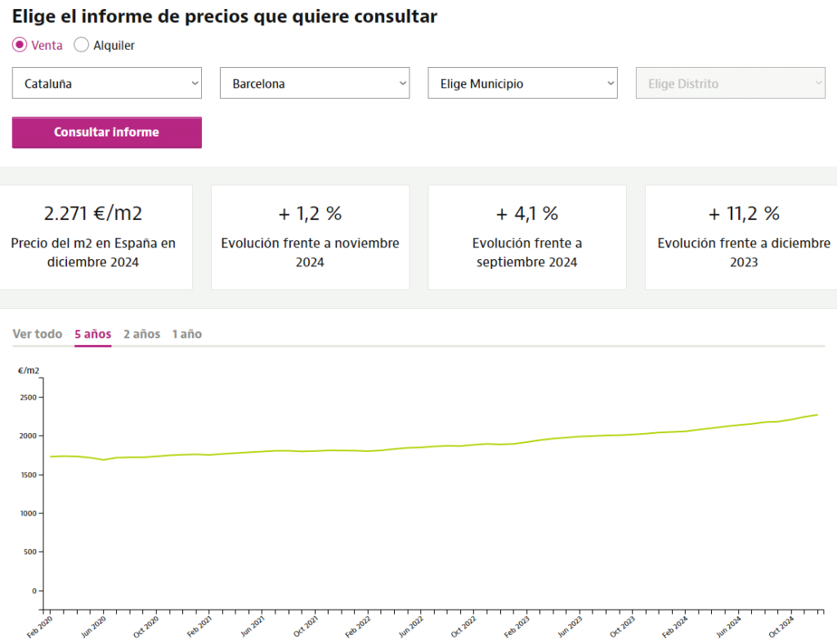
Task: Choose the Alquiler radio option
Action: [x=82, y=46]
